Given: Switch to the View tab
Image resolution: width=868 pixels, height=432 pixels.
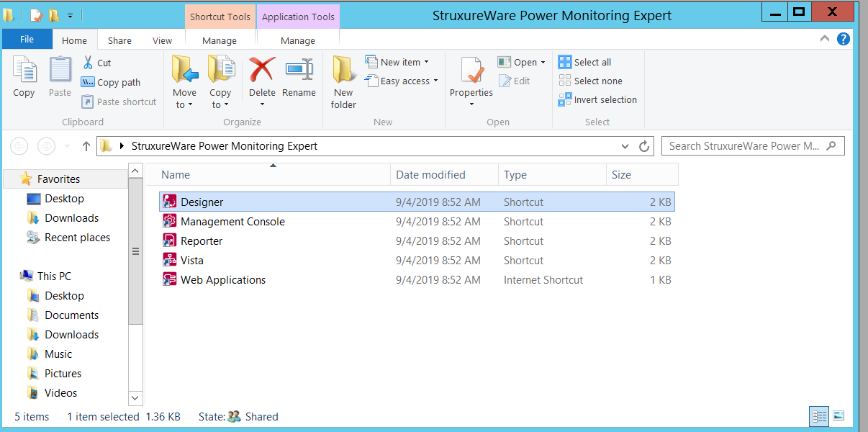Looking at the screenshot, I should pyautogui.click(x=163, y=40).
